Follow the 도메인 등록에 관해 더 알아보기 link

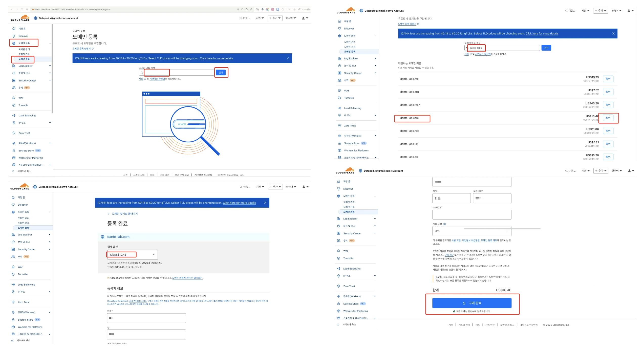point(187,278)
